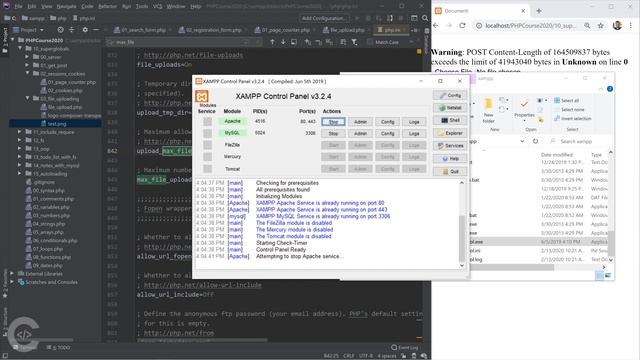Image resolution: width=640 pixels, height=360 pixels.
Task: Toggle Apache service checkbox
Action: click(x=208, y=122)
